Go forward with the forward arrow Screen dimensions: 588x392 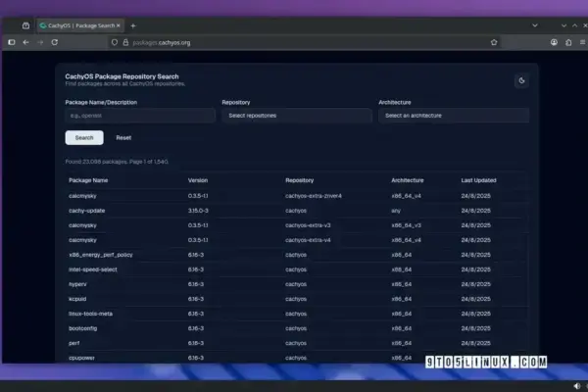[x=40, y=42]
